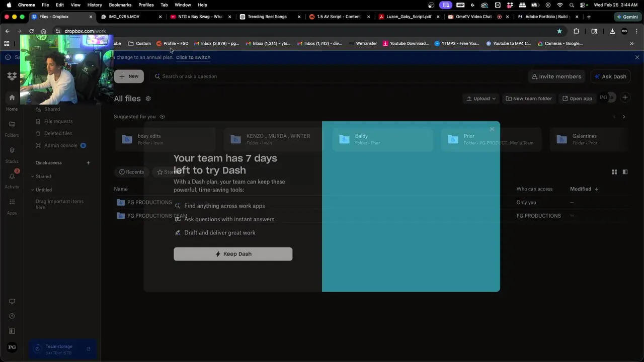
Task: Add item with Quick access plus icon
Action: pyautogui.click(x=89, y=162)
